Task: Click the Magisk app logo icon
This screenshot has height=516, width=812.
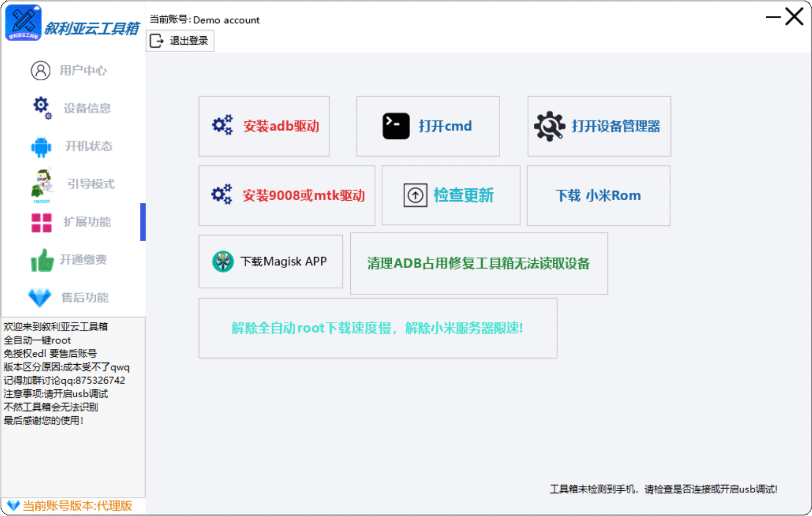Action: click(x=223, y=261)
